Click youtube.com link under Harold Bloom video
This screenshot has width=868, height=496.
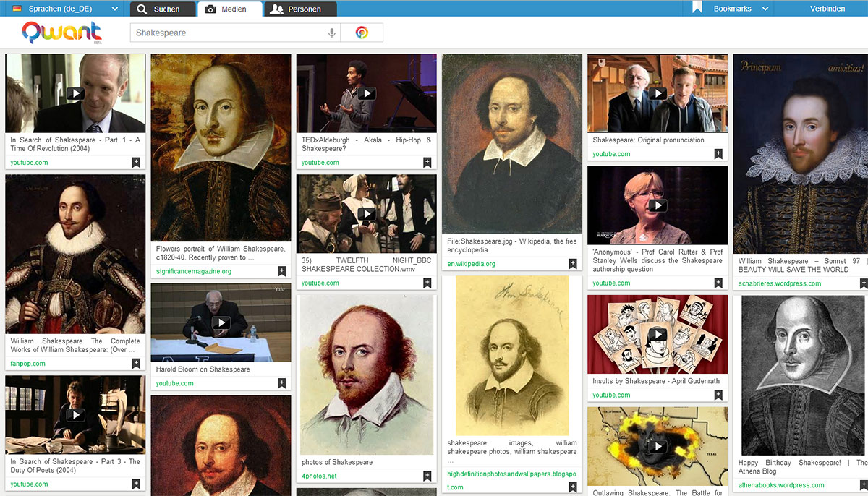(x=175, y=383)
